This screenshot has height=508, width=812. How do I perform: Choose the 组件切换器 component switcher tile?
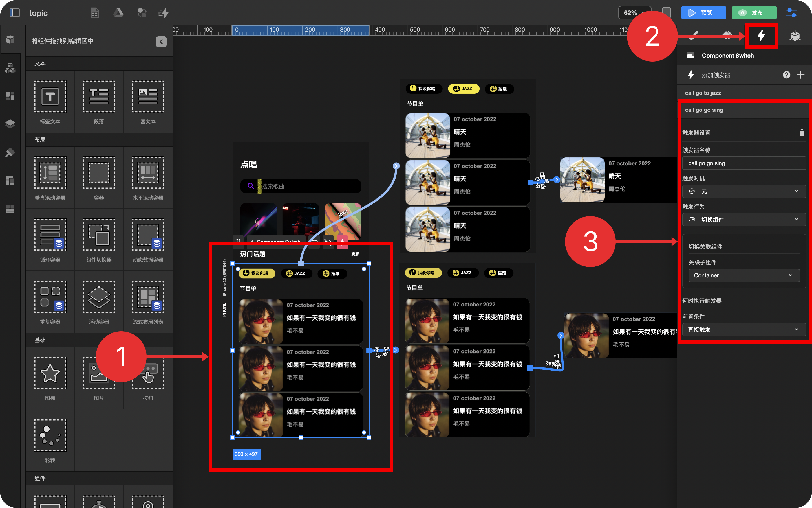99,240
